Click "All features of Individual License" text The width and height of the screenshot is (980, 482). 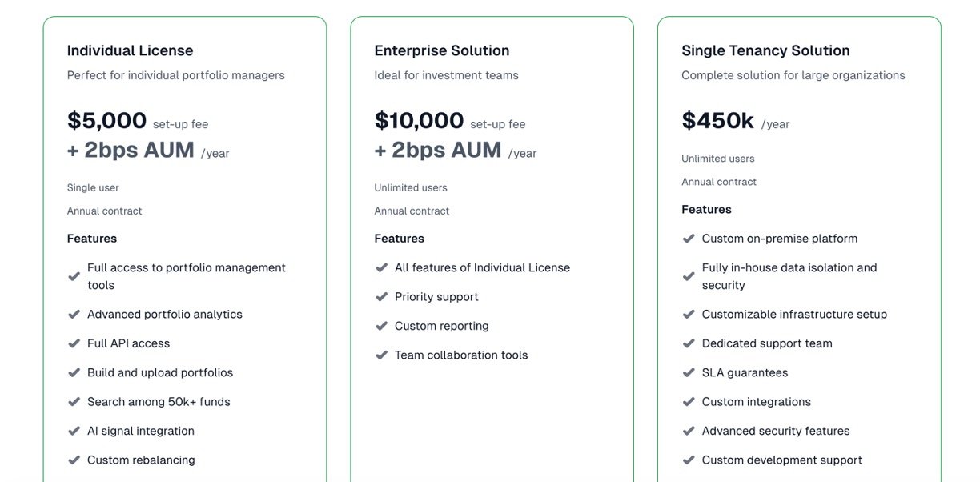click(482, 267)
